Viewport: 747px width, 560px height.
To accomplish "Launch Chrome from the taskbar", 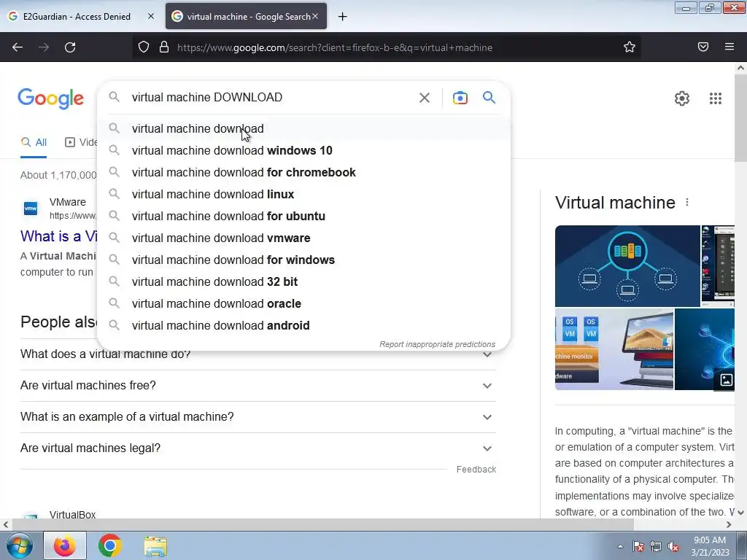I will 110,545.
